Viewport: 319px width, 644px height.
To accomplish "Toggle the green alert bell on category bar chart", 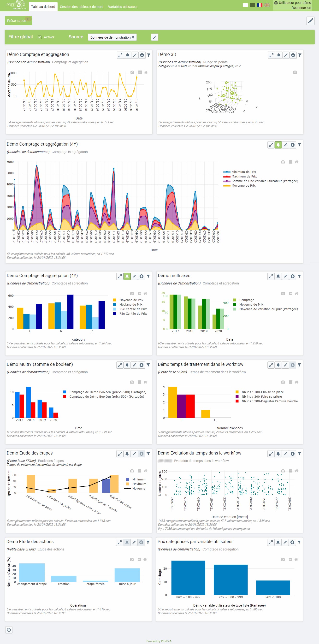I will pyautogui.click(x=127, y=277).
